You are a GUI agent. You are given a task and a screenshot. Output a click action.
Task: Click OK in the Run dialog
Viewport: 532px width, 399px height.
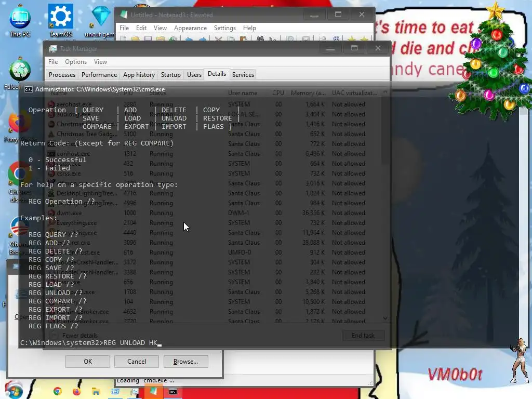click(88, 362)
